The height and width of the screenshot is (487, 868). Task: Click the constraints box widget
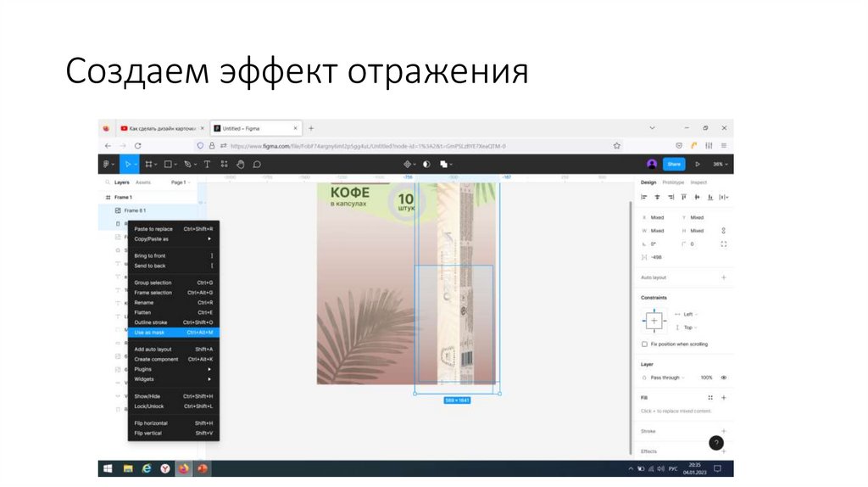654,321
